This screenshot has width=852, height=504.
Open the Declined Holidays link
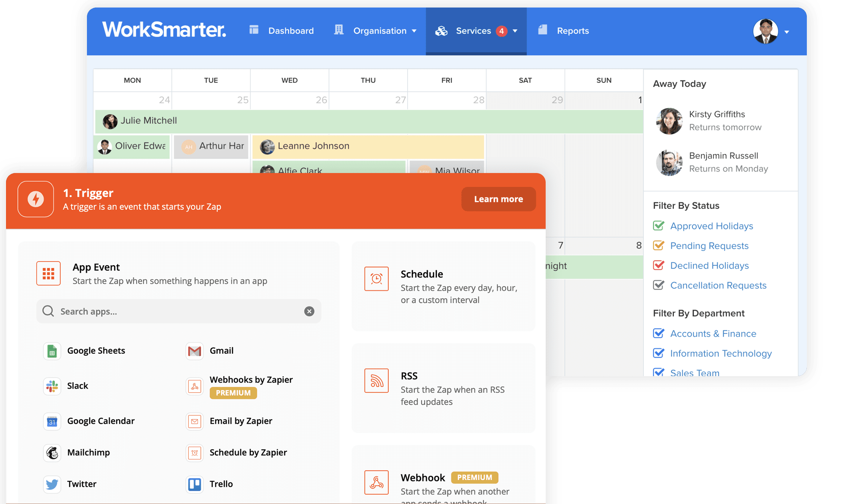pos(709,266)
